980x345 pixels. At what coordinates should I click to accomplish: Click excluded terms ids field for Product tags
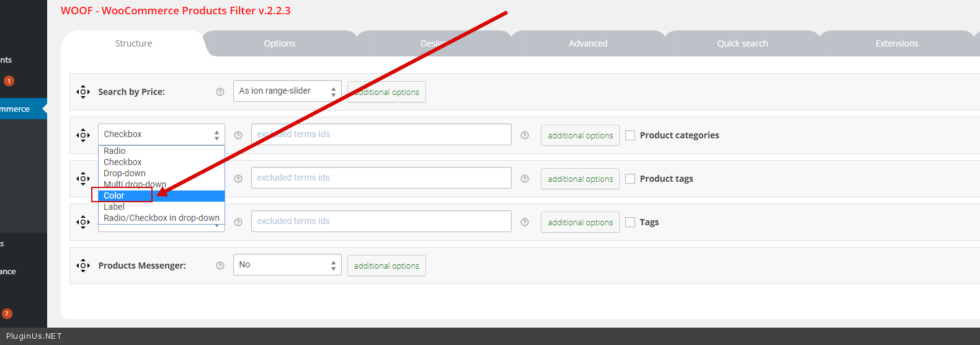(381, 177)
